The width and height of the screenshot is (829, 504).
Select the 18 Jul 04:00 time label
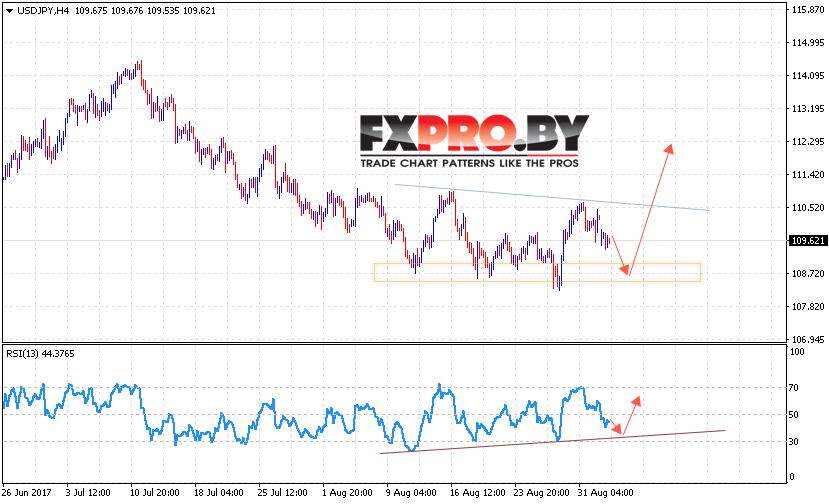218,493
